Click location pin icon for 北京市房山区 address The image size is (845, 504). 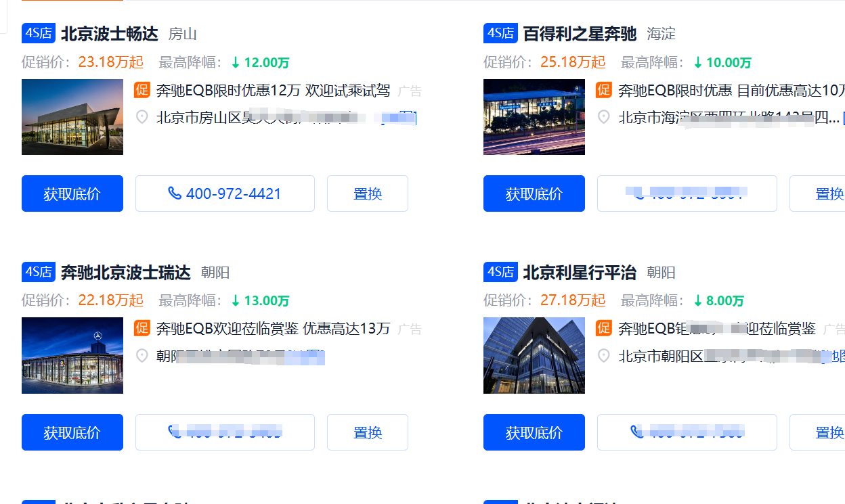pyautogui.click(x=142, y=118)
